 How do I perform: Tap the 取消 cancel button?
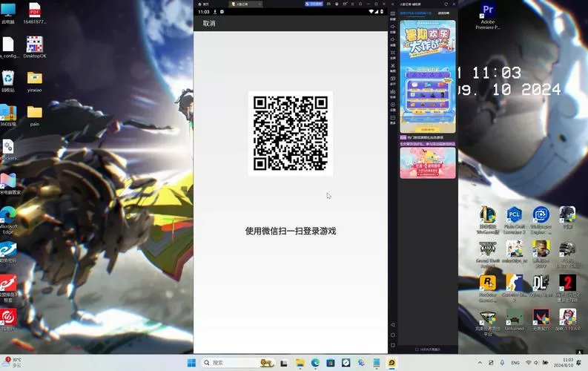209,23
